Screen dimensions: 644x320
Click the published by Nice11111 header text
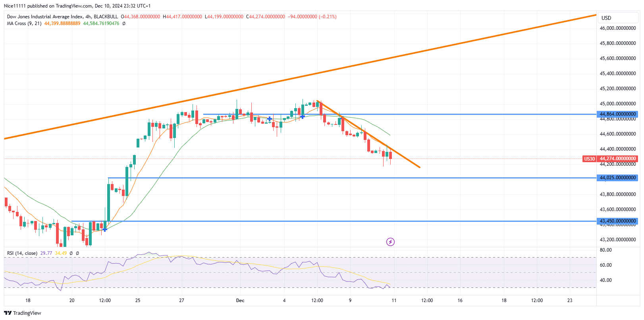(x=77, y=6)
